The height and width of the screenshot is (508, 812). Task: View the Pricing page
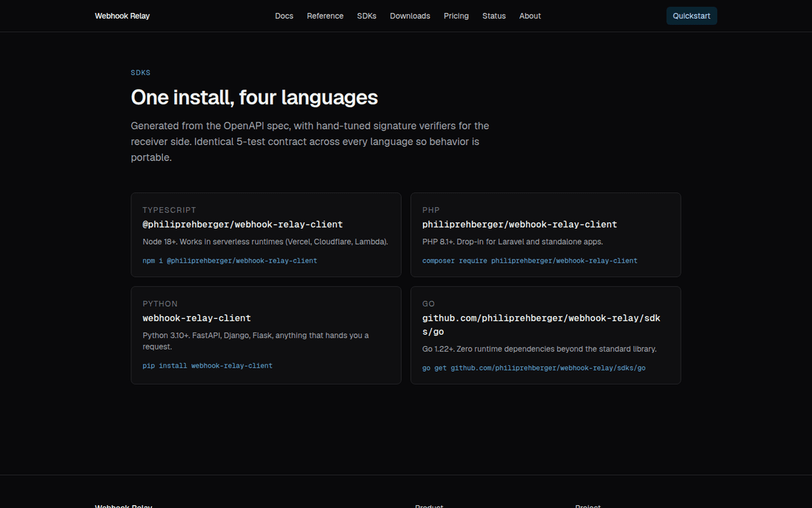coord(456,16)
